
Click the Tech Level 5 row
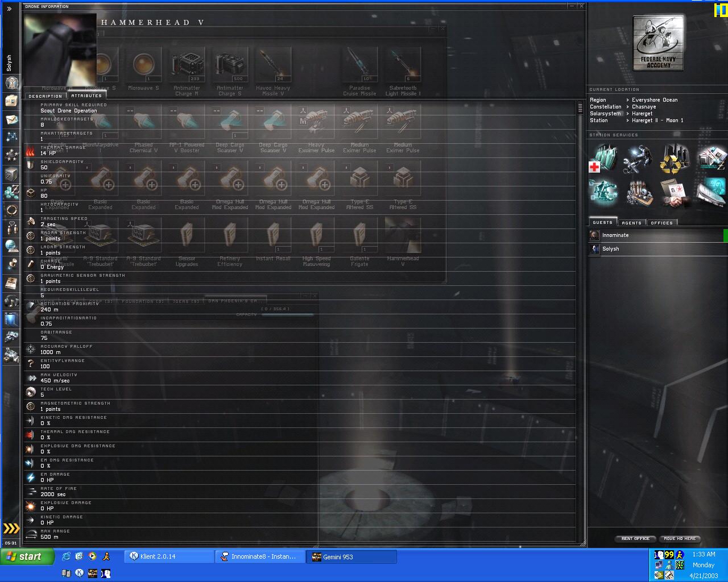click(x=299, y=392)
